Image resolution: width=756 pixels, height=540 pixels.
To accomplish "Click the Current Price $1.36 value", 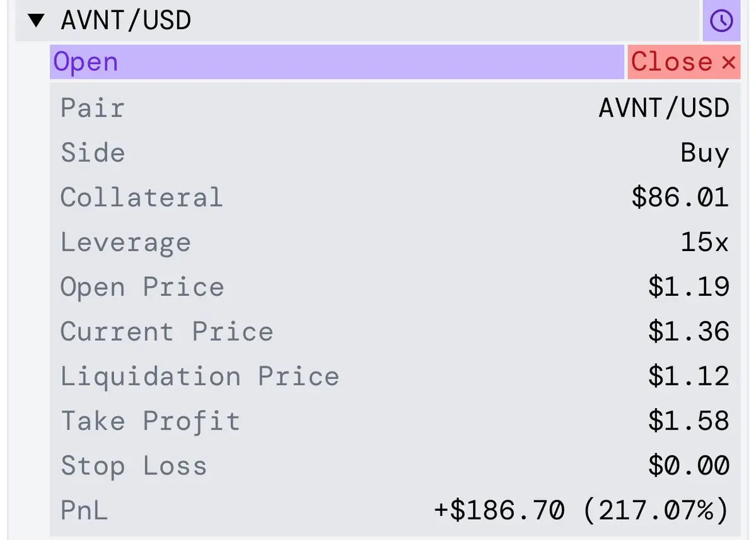I will coord(689,331).
